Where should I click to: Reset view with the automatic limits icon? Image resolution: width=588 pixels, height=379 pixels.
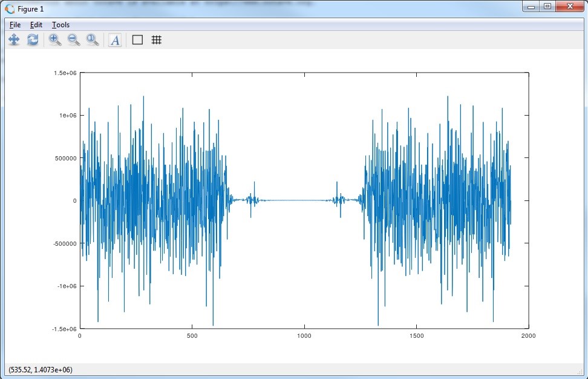point(93,40)
